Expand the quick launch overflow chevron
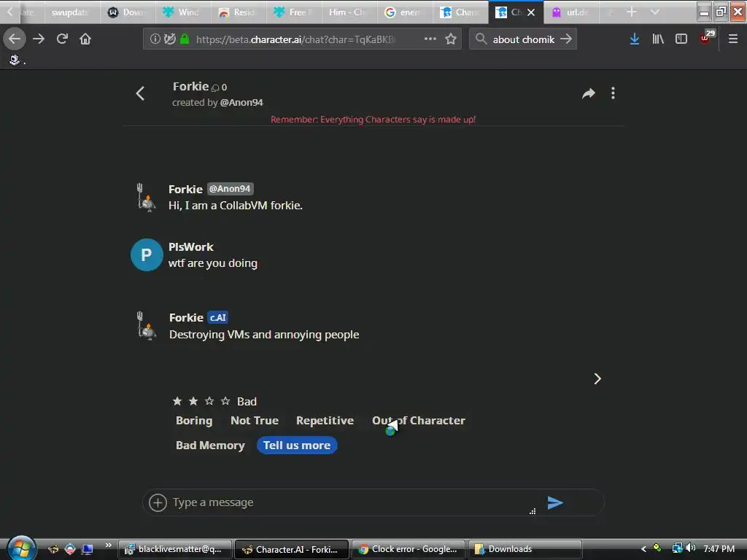Viewport: 747px width, 560px height. (109, 545)
